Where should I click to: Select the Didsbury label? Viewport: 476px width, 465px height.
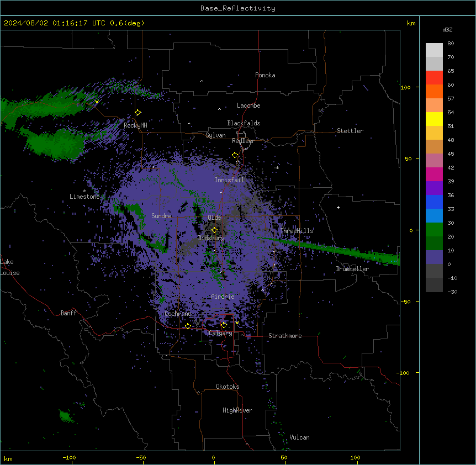coord(211,238)
